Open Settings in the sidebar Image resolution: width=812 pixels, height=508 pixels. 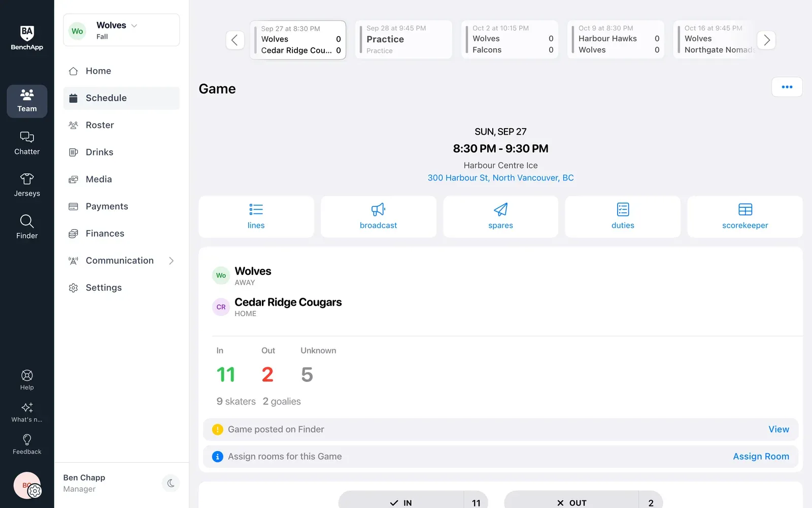pos(121,288)
